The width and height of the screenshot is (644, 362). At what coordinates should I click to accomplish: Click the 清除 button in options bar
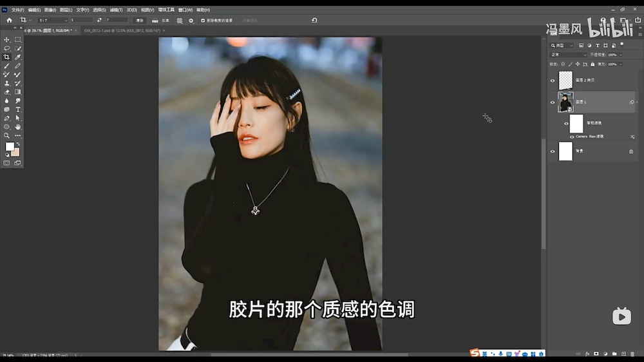(140, 21)
